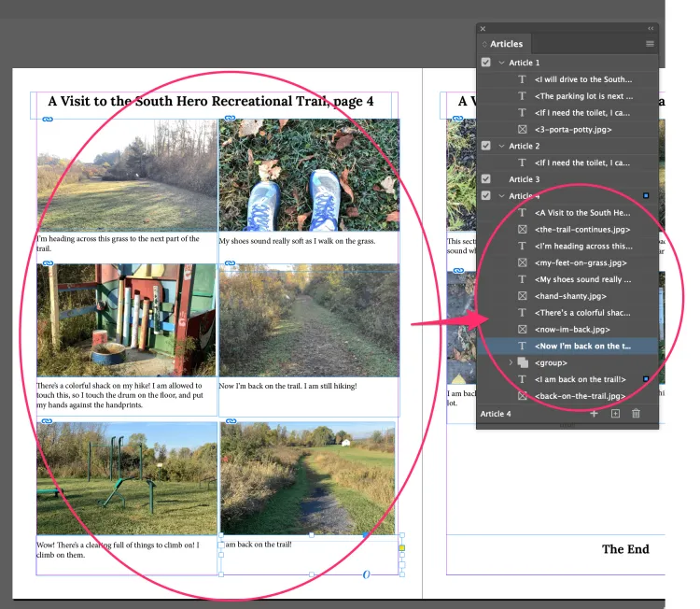
Task: Click the link badge on the shoes photo
Action: click(230, 120)
